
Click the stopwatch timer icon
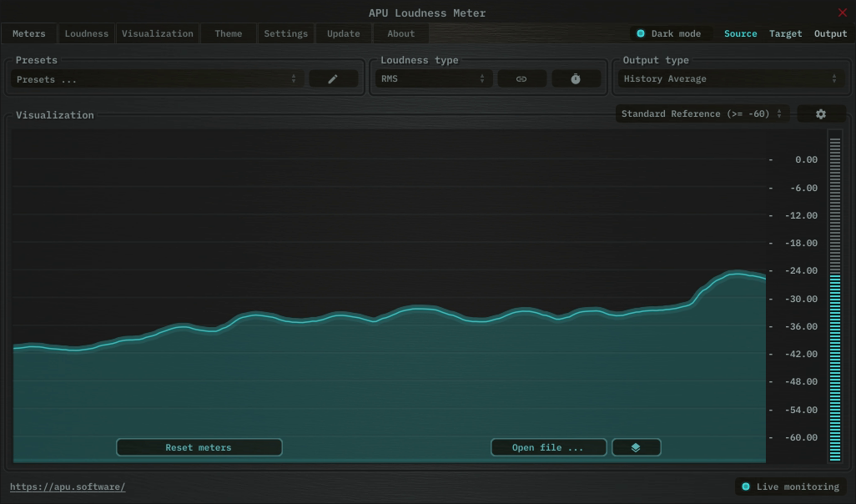pos(576,78)
